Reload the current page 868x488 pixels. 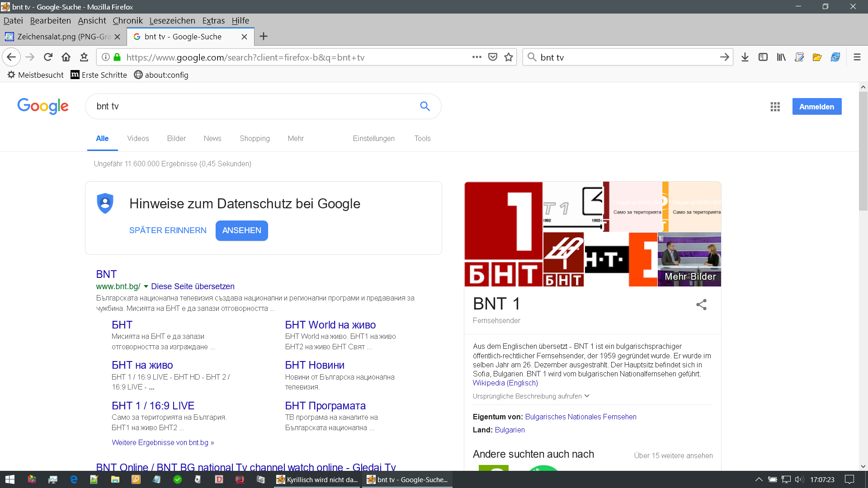(x=48, y=57)
